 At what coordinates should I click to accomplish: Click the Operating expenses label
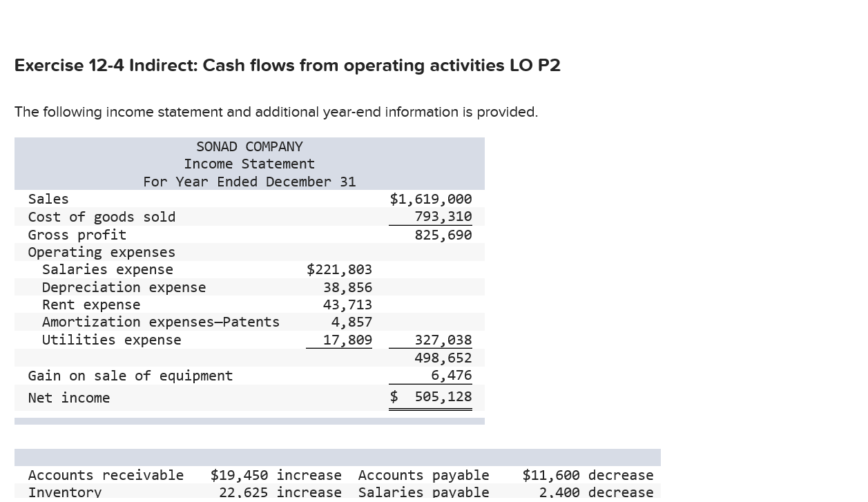[101, 251]
